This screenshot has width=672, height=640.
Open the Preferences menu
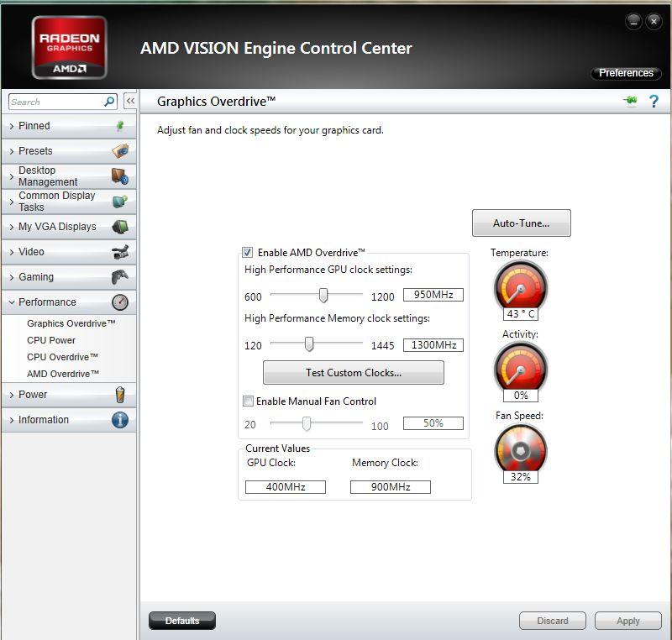[626, 73]
